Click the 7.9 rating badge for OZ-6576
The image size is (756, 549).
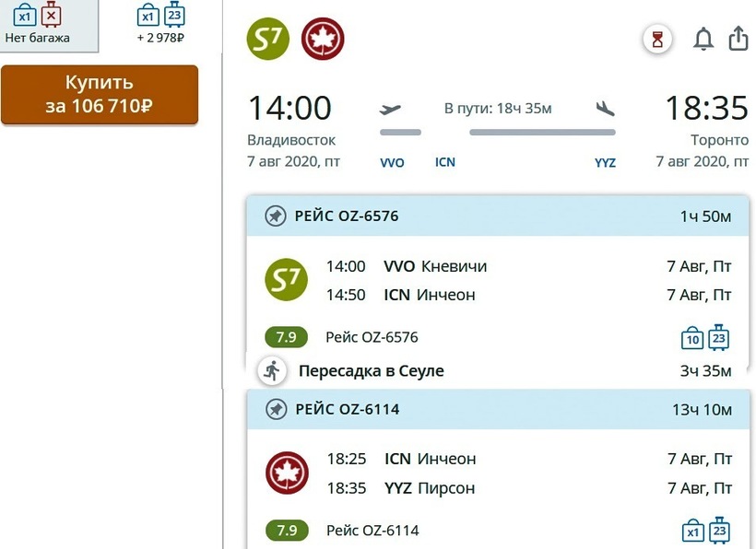[286, 337]
